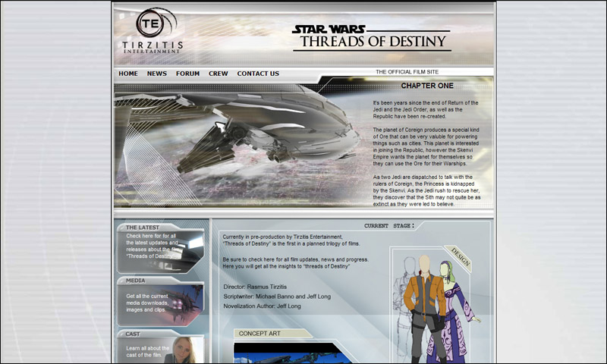Select the CHAPTER ONE heading
This screenshot has width=607, height=364.
click(x=427, y=86)
